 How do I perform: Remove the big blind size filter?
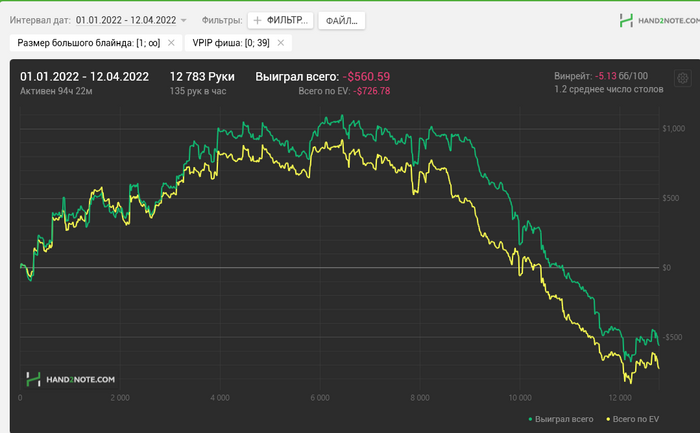pyautogui.click(x=171, y=43)
